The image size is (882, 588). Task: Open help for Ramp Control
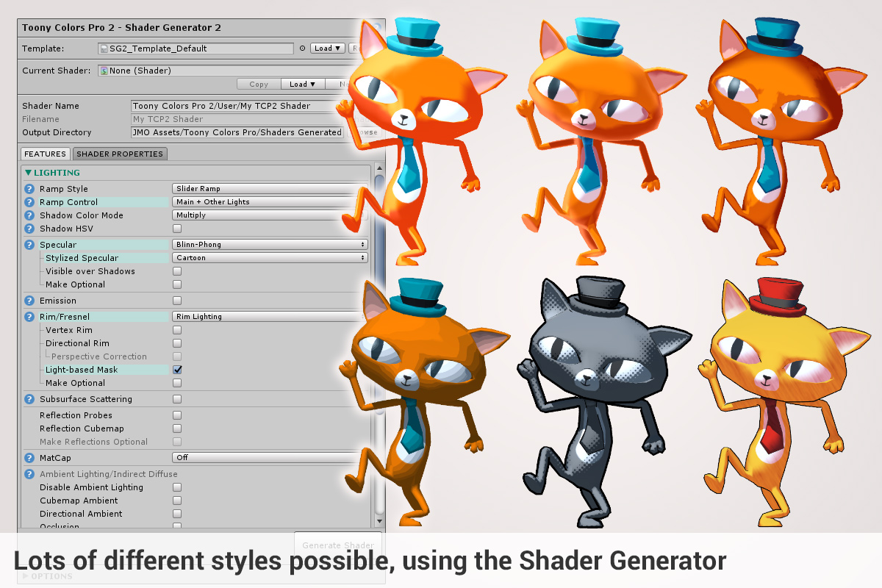[x=29, y=202]
